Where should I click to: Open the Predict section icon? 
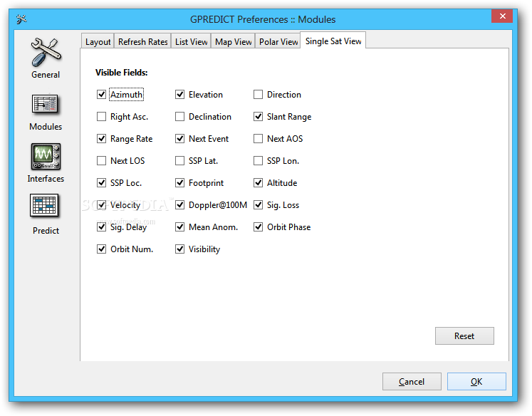[44, 206]
